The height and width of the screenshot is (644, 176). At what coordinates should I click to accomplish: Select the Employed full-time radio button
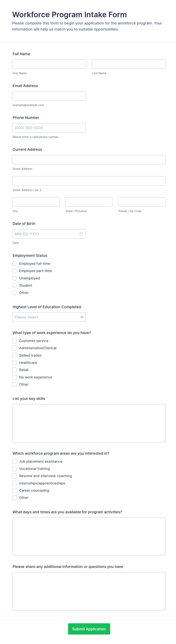14,263
